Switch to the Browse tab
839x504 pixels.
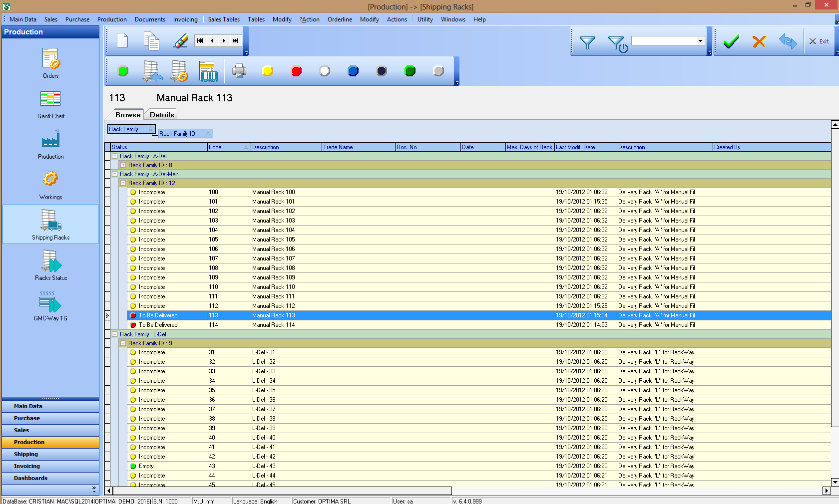point(128,115)
